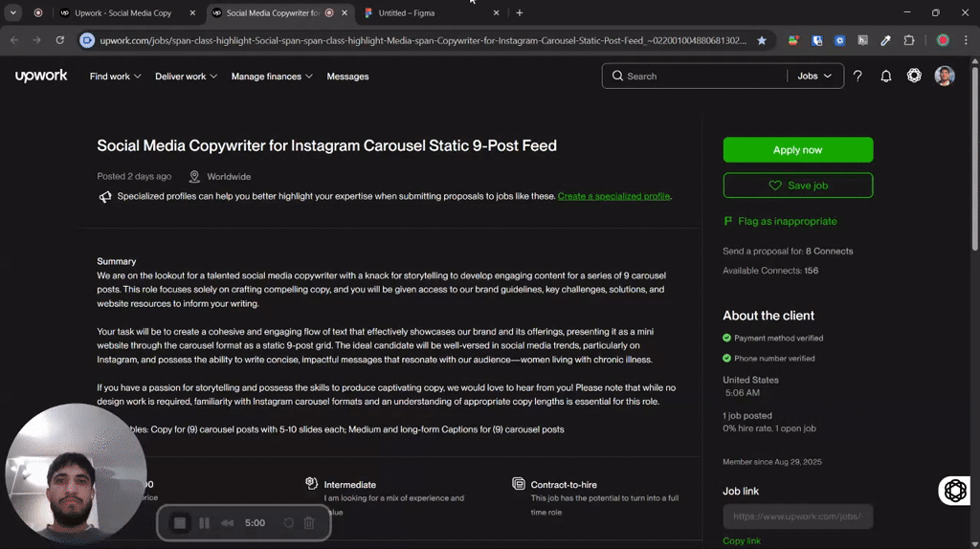980x549 pixels.
Task: Click the location pin icon beside Worldwide
Action: (x=194, y=177)
